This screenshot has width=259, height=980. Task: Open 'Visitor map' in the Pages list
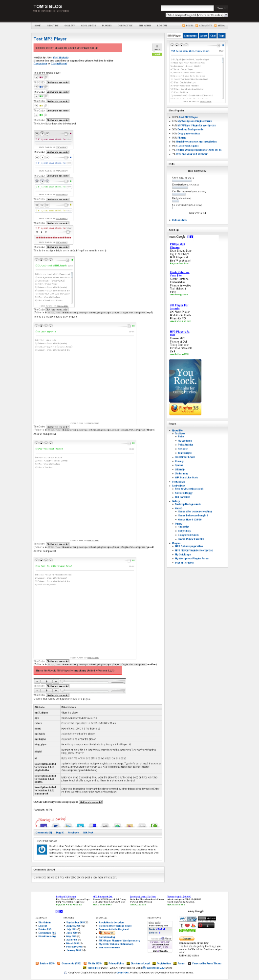(181, 473)
